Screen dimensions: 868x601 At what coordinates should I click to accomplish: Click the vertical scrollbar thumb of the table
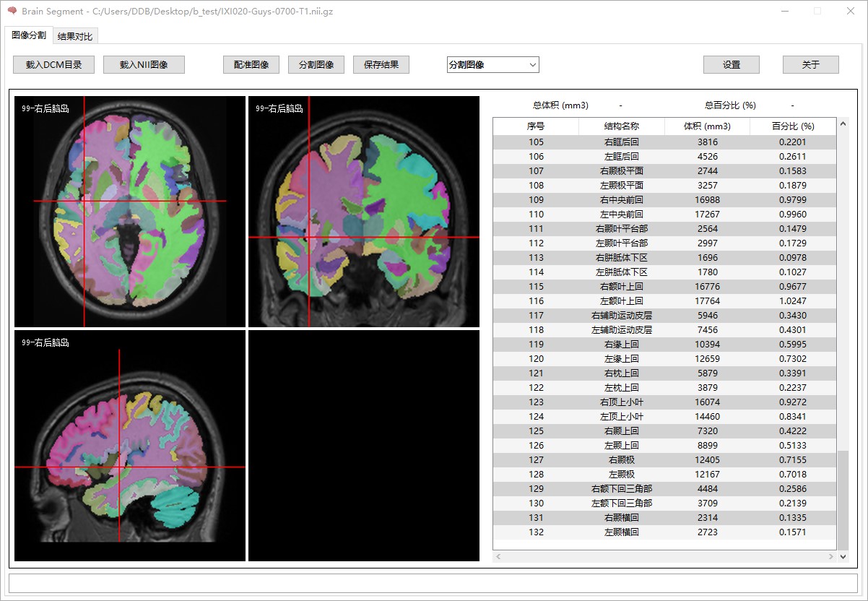coord(843,501)
